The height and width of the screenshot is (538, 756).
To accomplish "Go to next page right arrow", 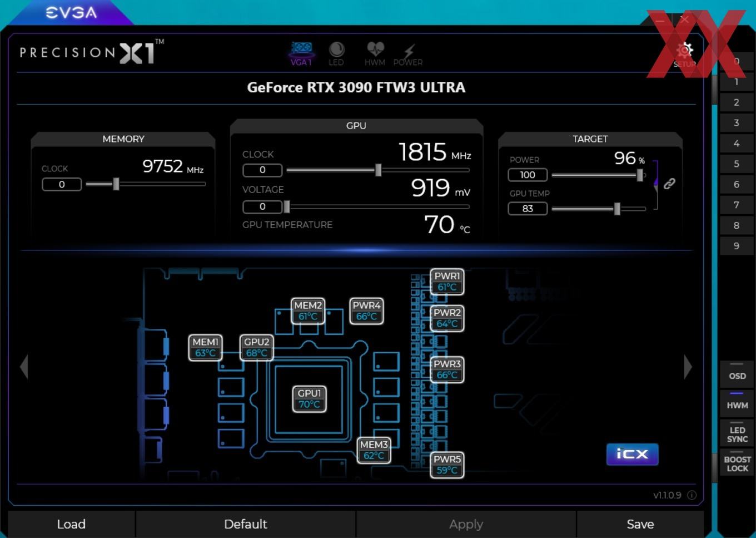I will (688, 367).
